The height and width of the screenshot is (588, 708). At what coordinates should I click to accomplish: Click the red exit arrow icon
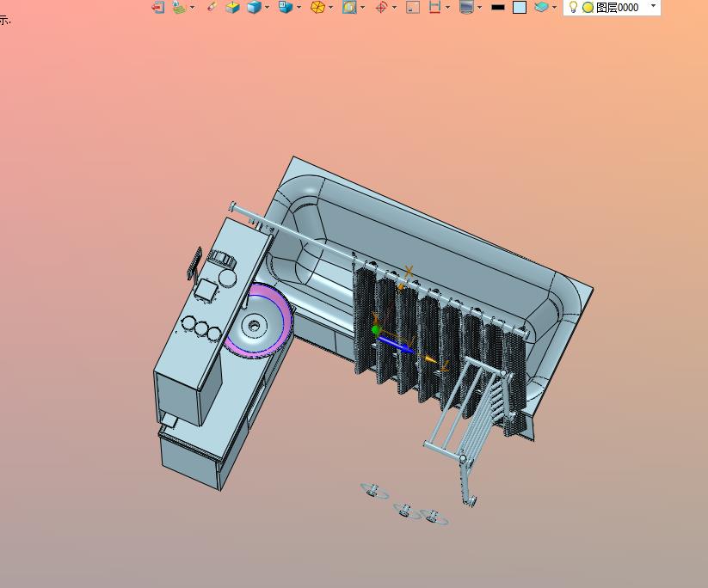click(157, 7)
